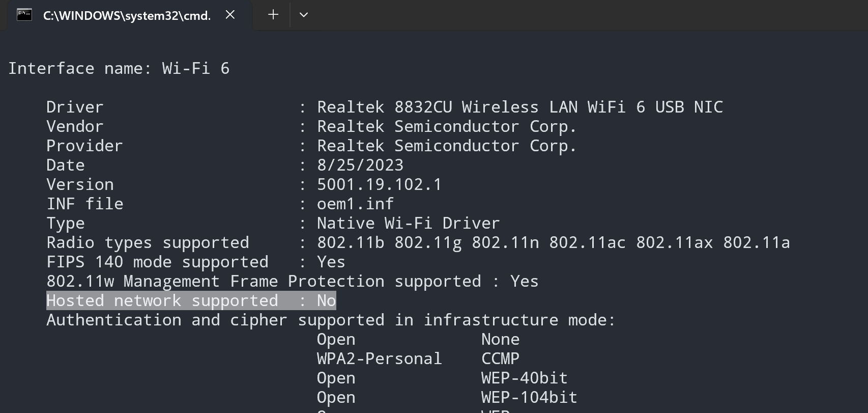Viewport: 868px width, 413px height.
Task: Click the 802.11w Management Frame Protection line
Action: 293,282
